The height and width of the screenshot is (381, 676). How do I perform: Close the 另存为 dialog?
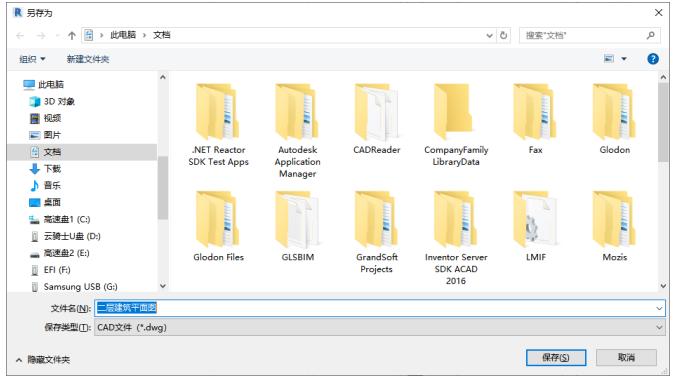(658, 12)
